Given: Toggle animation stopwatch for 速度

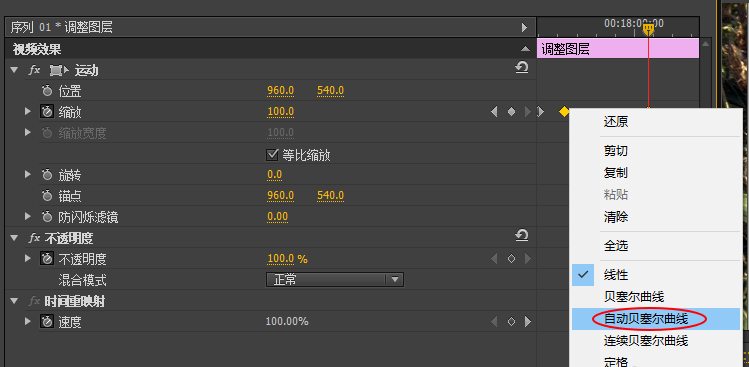Looking at the screenshot, I should click(47, 322).
